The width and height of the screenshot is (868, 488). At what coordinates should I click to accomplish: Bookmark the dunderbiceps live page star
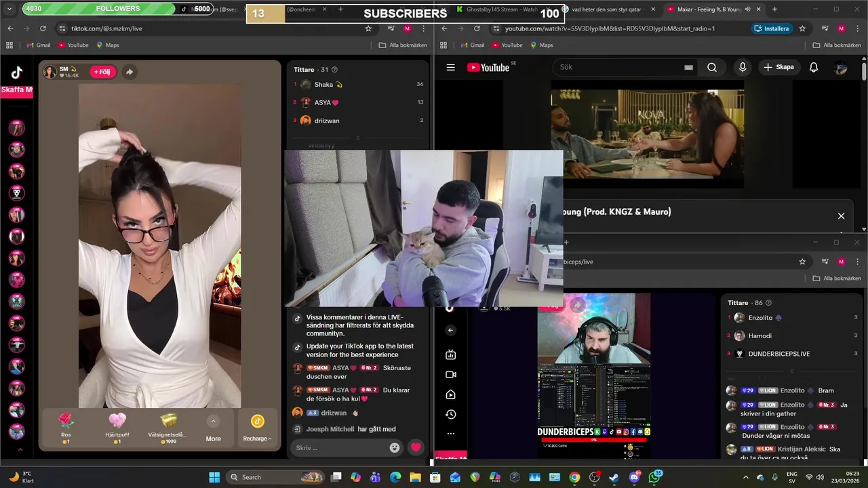[802, 262]
